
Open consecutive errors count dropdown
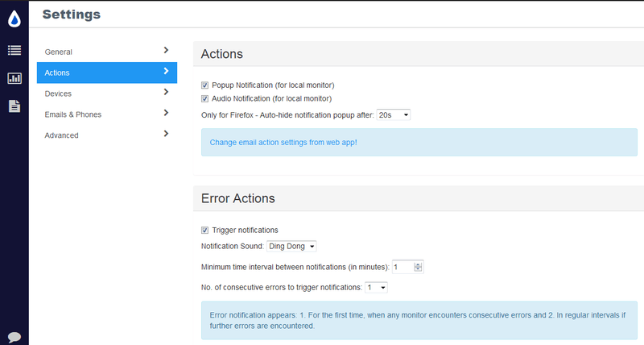(x=376, y=286)
